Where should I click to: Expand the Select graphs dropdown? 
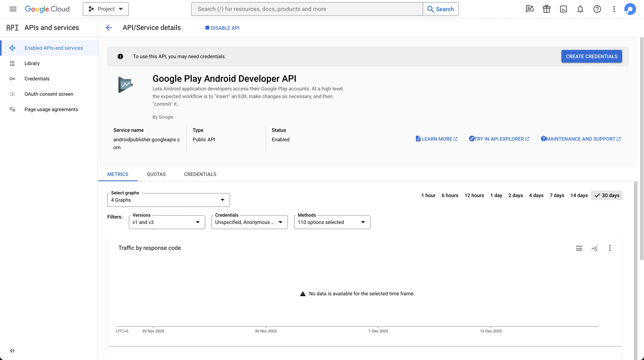pos(168,200)
